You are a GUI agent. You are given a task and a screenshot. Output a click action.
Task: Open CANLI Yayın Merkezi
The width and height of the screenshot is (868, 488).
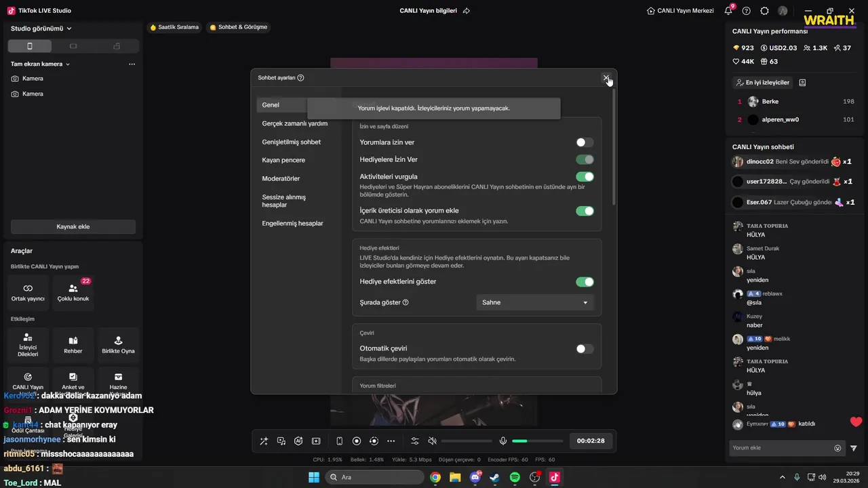click(680, 11)
